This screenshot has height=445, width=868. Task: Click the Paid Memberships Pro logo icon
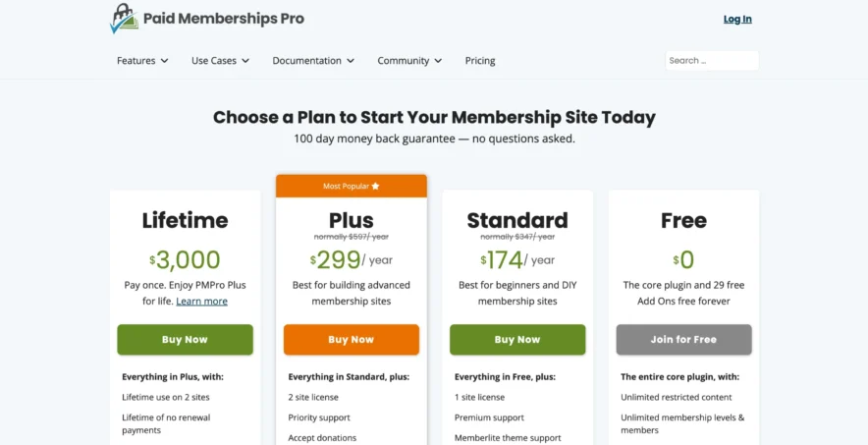(124, 18)
